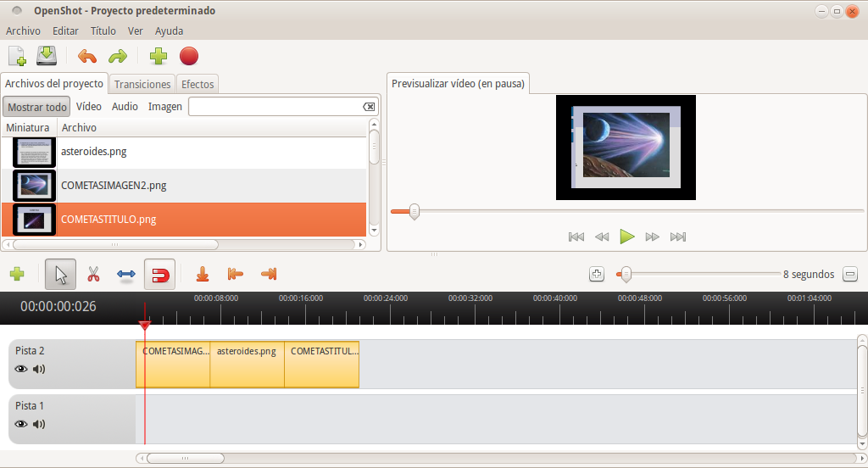Switch to the Transiciones tab
This screenshot has width=868, height=468.
(x=142, y=84)
